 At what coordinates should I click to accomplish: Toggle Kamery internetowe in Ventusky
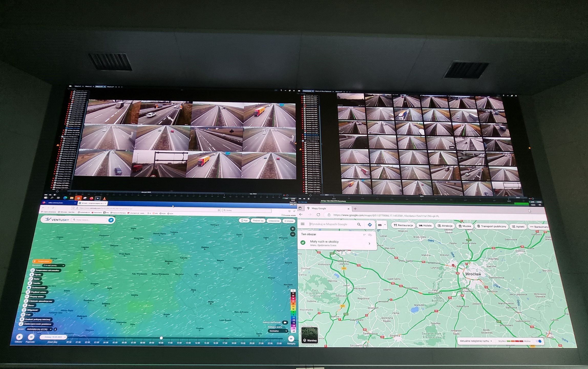[285, 322]
